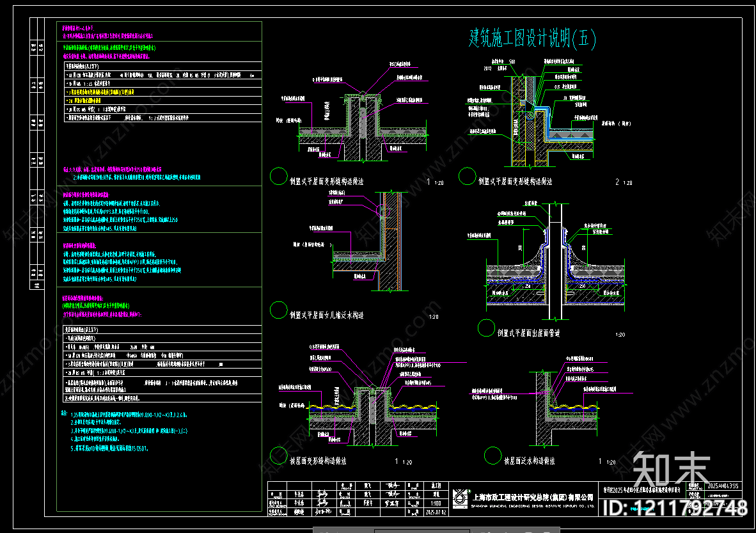Click green circle beside 倒置式平屋面出屋面管道
Viewport: 756px width, 533px height.
click(487, 329)
